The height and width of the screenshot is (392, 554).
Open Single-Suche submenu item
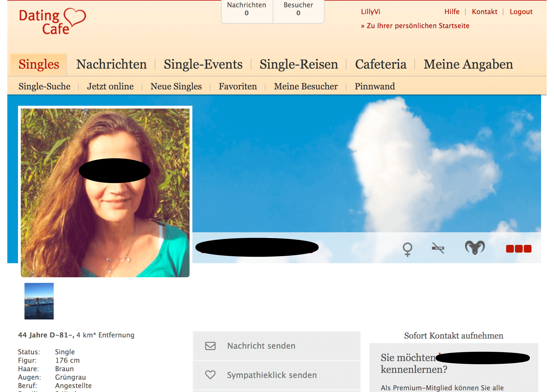pyautogui.click(x=44, y=86)
